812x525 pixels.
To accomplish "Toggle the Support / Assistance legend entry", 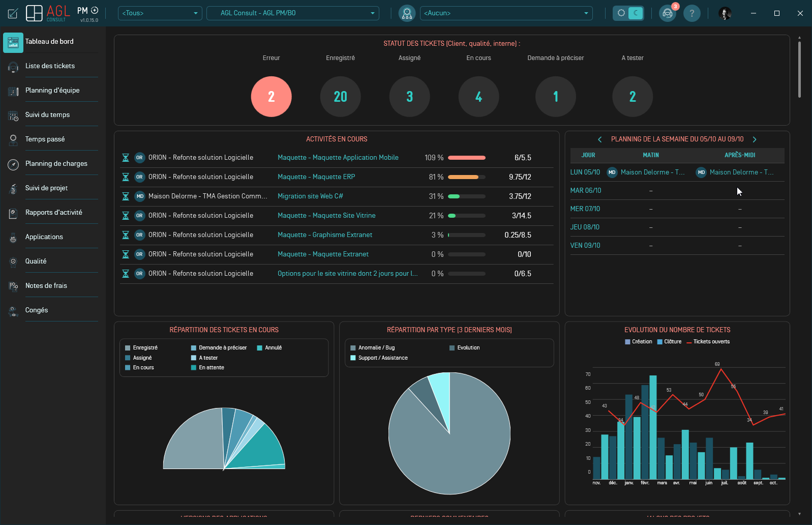I will (x=379, y=358).
